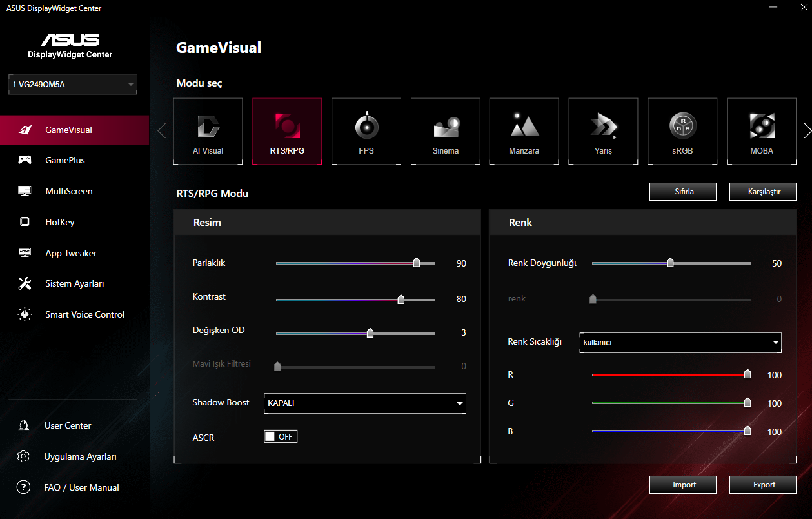Select the RTS/RPG mode tile

(287, 132)
